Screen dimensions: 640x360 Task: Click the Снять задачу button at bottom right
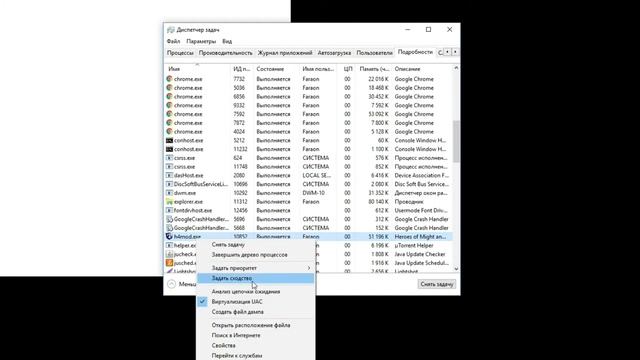437,284
